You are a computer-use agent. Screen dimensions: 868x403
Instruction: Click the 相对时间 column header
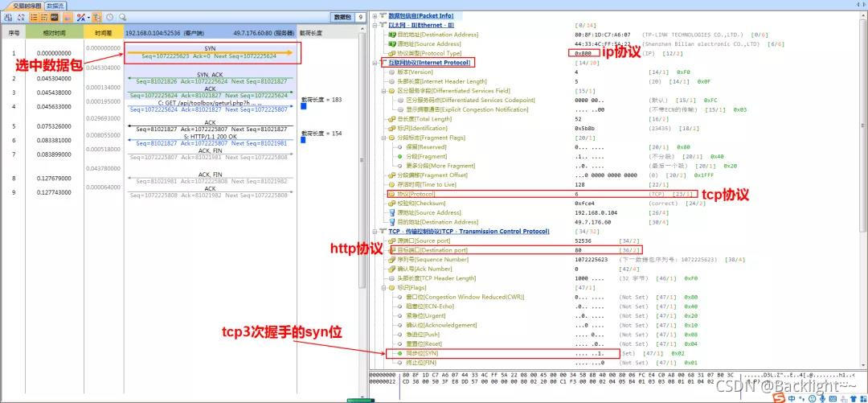(x=55, y=33)
